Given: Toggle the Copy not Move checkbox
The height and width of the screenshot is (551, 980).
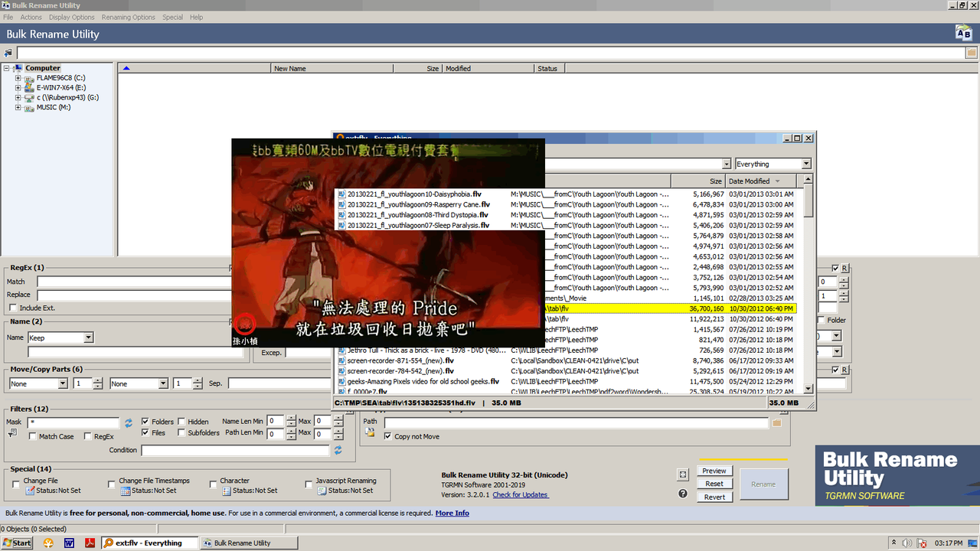Looking at the screenshot, I should 388,436.
